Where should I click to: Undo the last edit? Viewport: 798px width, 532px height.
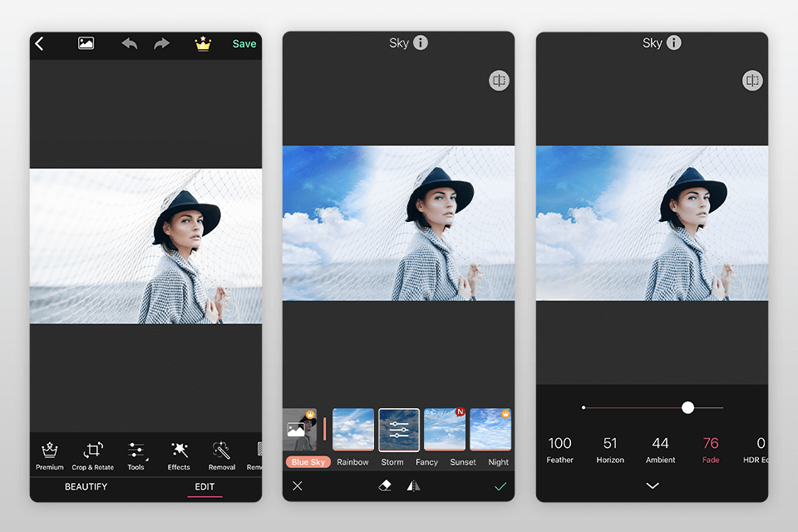click(x=130, y=44)
